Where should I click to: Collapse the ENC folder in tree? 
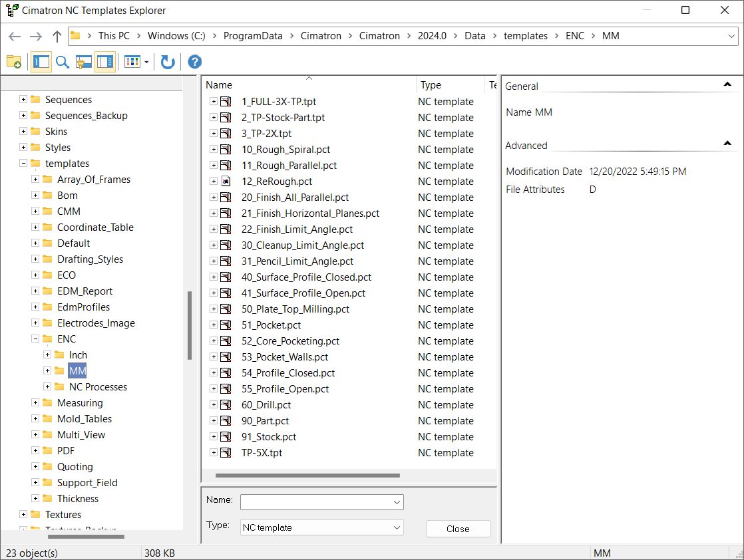pyautogui.click(x=35, y=339)
